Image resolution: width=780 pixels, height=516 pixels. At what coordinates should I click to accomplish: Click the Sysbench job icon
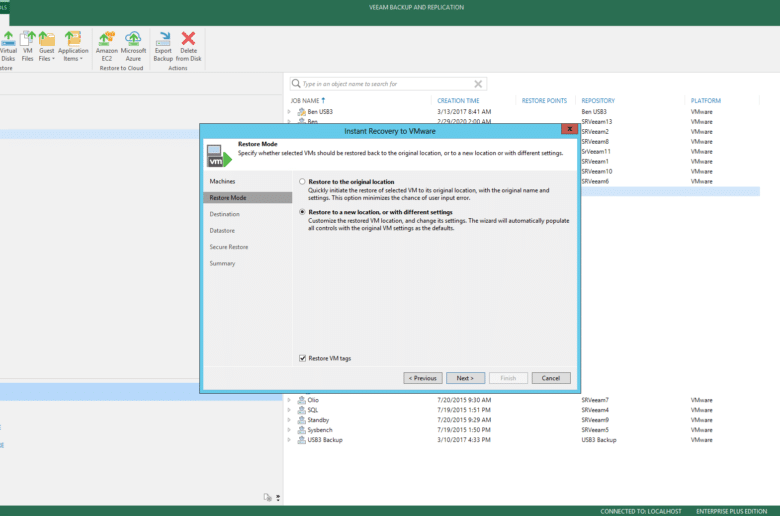click(301, 430)
